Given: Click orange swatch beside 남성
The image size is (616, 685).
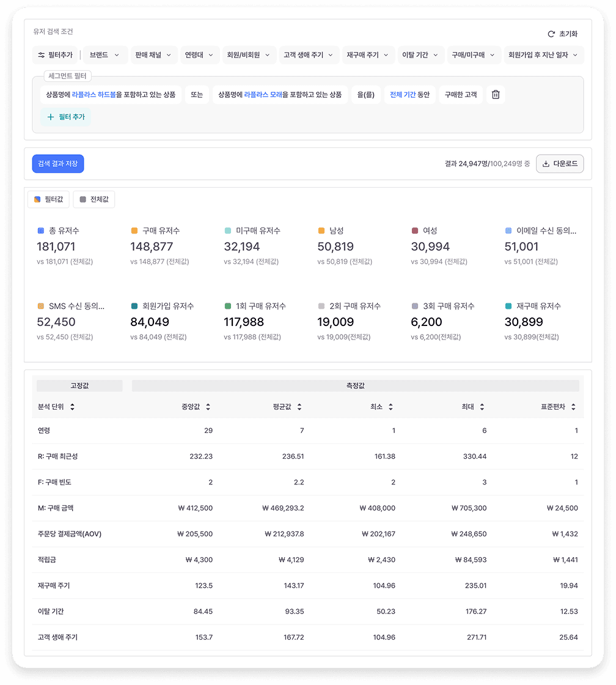Looking at the screenshot, I should pyautogui.click(x=322, y=231).
